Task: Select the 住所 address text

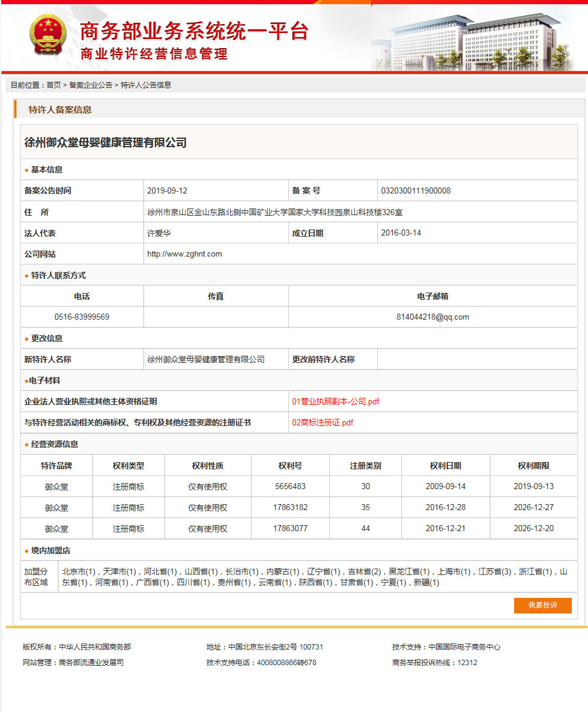Action: coord(274,212)
